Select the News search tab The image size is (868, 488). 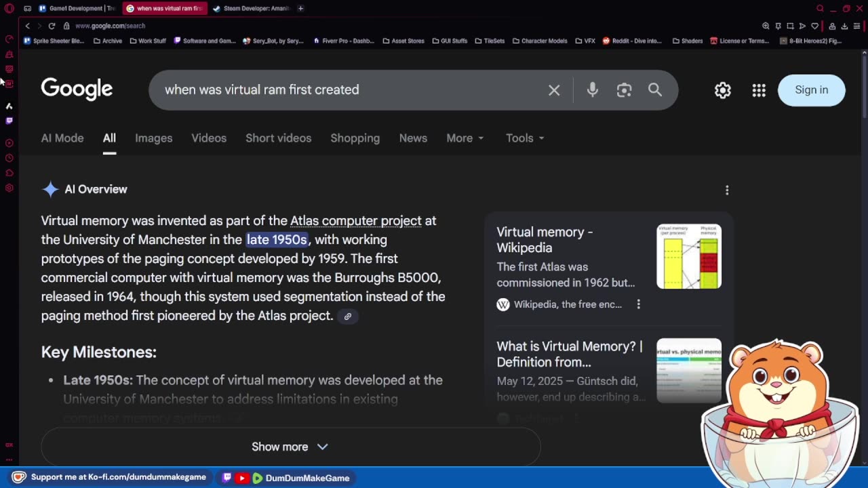click(413, 138)
